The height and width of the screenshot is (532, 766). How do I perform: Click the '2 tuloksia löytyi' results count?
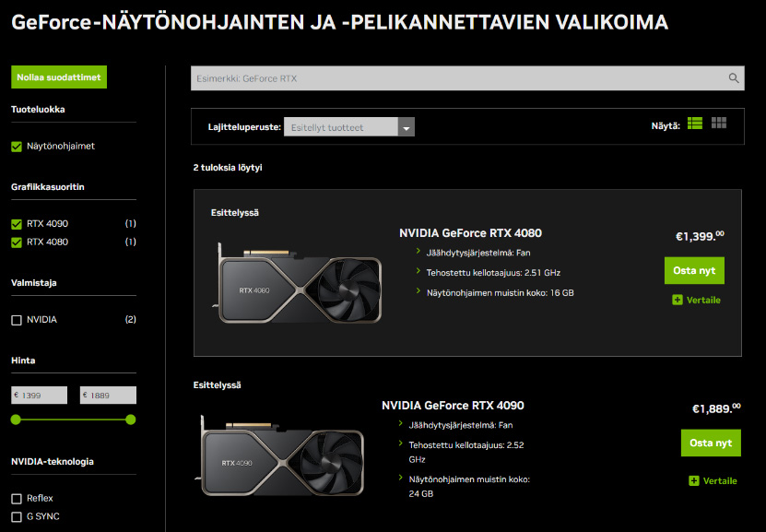coord(228,168)
